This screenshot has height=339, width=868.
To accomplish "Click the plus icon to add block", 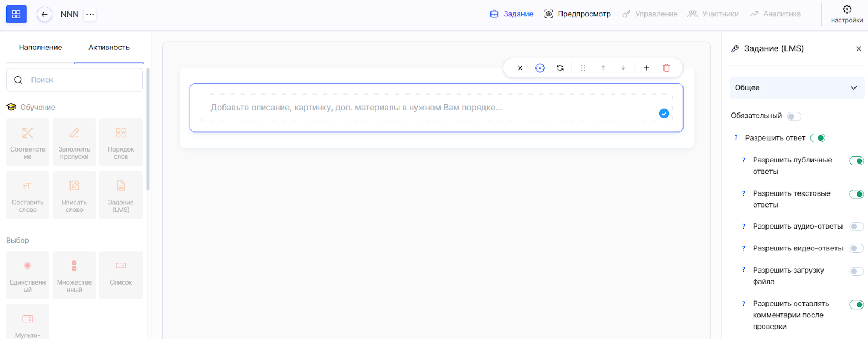I will [646, 68].
